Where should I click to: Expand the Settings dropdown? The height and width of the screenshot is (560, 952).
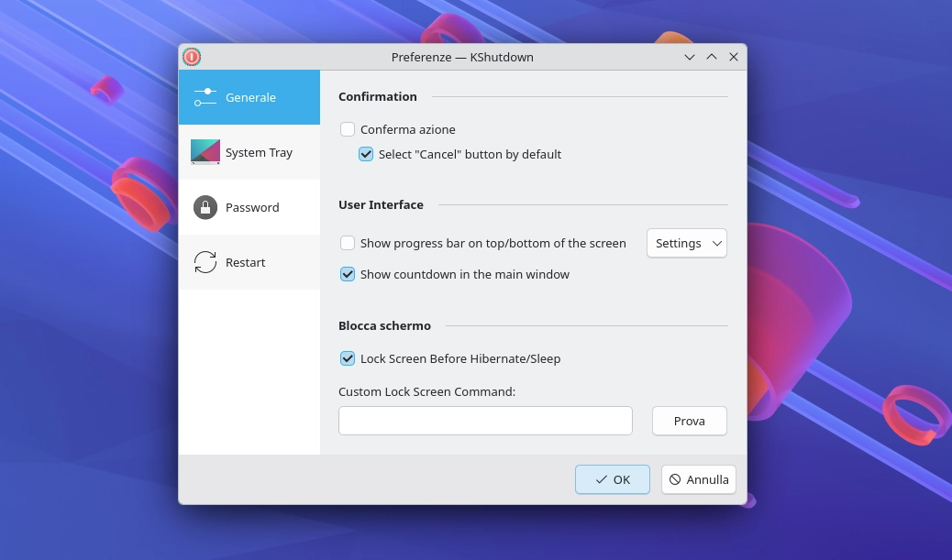(687, 244)
